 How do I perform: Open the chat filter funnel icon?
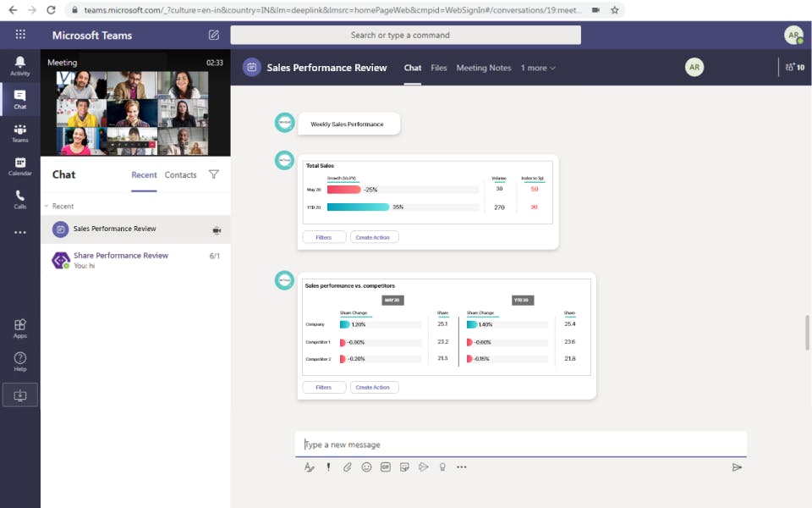coord(213,174)
